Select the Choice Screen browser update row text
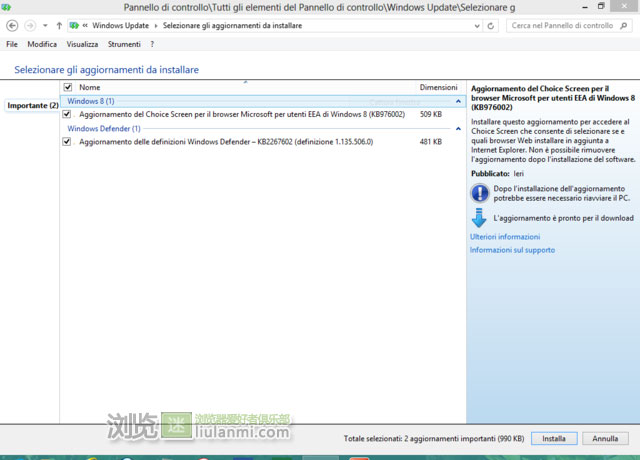 pos(242,114)
